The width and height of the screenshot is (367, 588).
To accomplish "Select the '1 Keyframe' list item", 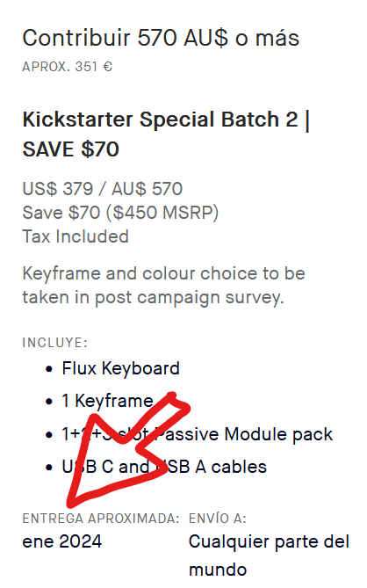I will (107, 401).
